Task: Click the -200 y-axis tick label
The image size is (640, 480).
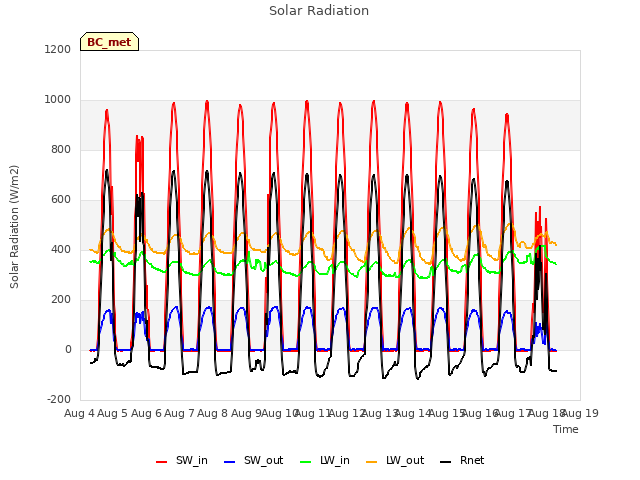Action: 59,400
